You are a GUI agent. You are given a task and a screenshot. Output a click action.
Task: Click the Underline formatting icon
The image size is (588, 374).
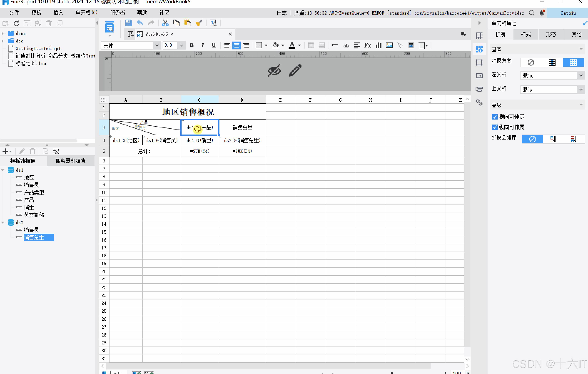click(214, 45)
